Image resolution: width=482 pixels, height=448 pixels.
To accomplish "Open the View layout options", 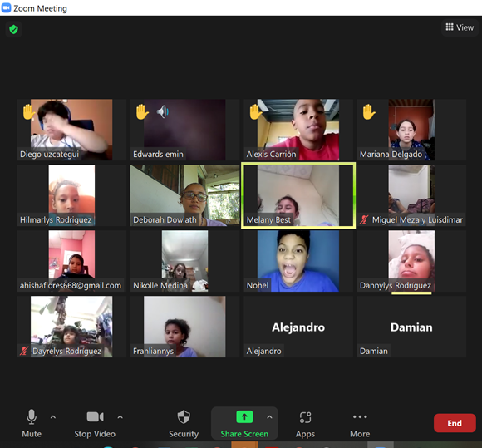I will (x=460, y=27).
